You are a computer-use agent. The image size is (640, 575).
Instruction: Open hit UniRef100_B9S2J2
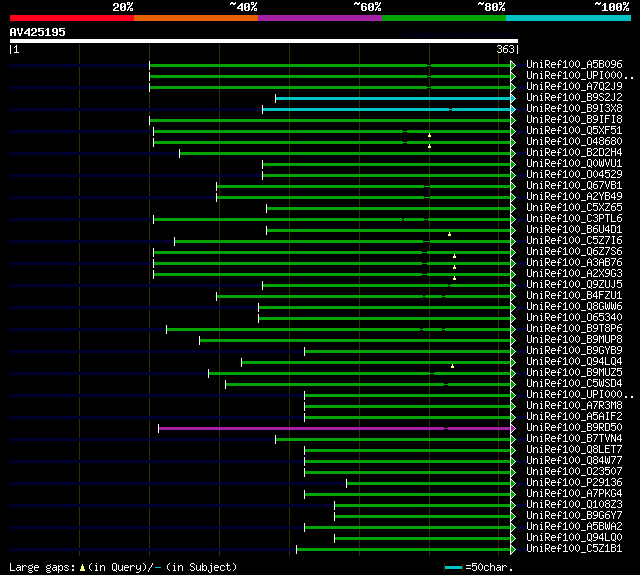(x=574, y=98)
